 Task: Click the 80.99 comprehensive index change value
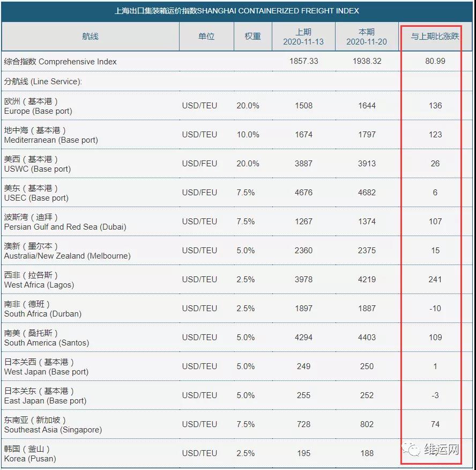435,61
